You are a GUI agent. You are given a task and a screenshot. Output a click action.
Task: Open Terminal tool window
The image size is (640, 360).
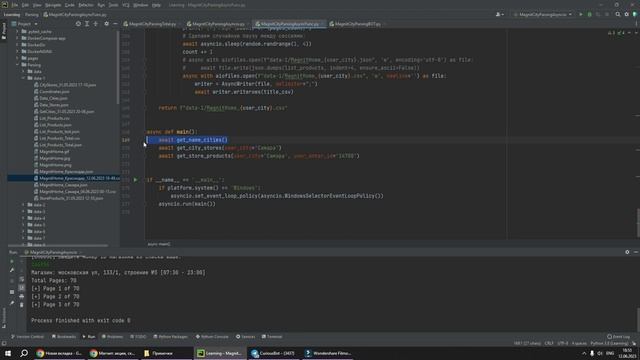coord(272,337)
